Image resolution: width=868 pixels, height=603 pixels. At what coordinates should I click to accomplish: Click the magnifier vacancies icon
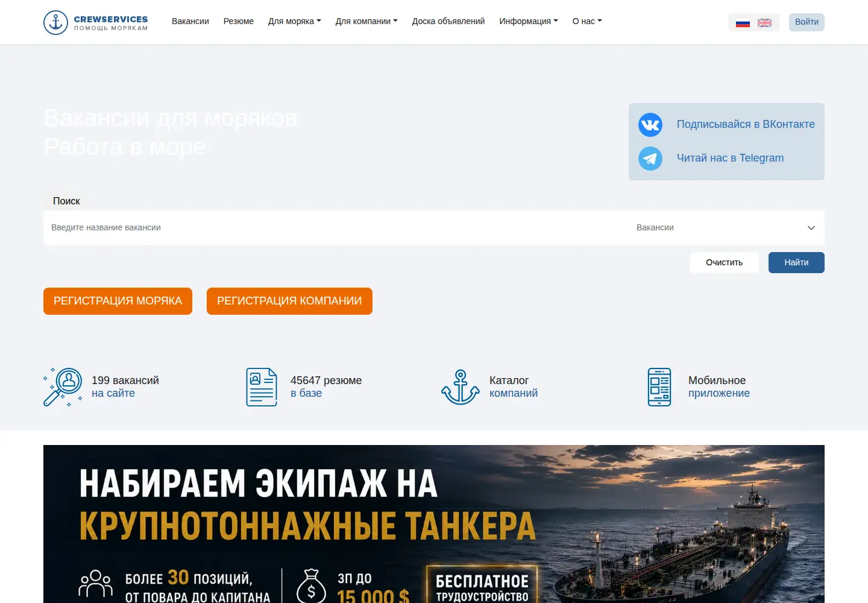[63, 387]
